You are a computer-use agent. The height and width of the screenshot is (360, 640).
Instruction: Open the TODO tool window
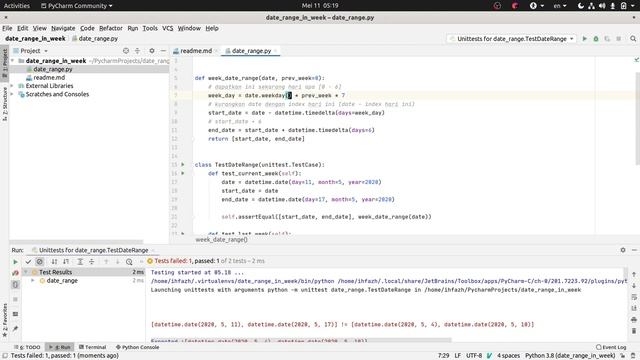pos(28,347)
